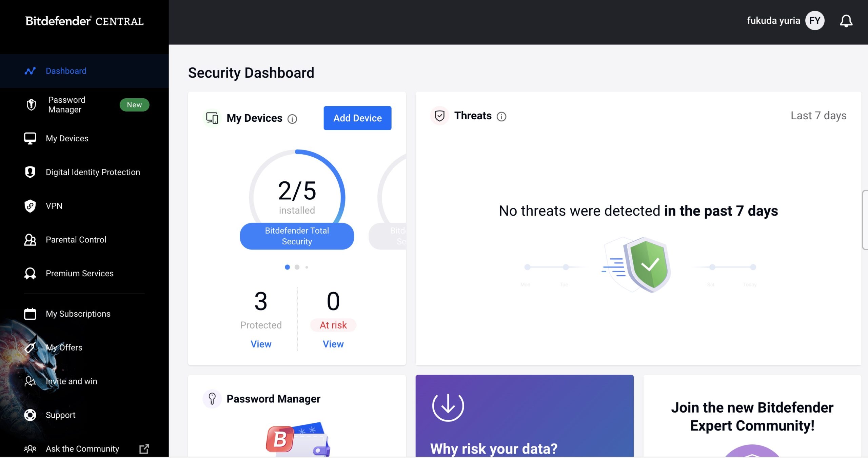Viewport: 868px width, 458px height.
Task: Click the Support lifebuoy icon
Action: tap(30, 415)
